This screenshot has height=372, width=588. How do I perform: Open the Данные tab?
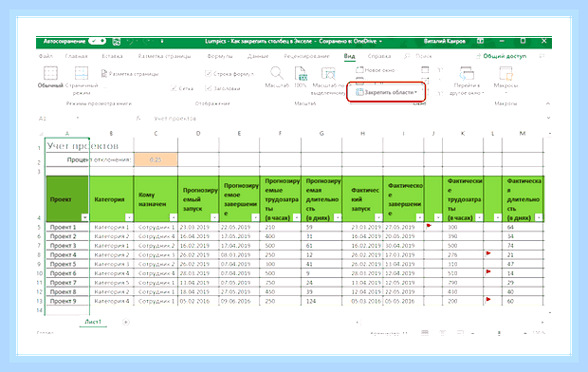258,56
